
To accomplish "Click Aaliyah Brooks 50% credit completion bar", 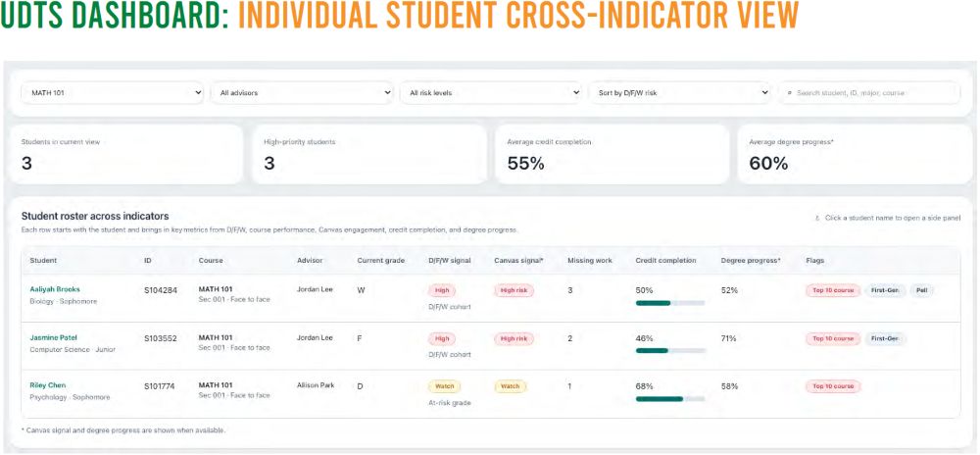I will pyautogui.click(x=670, y=303).
